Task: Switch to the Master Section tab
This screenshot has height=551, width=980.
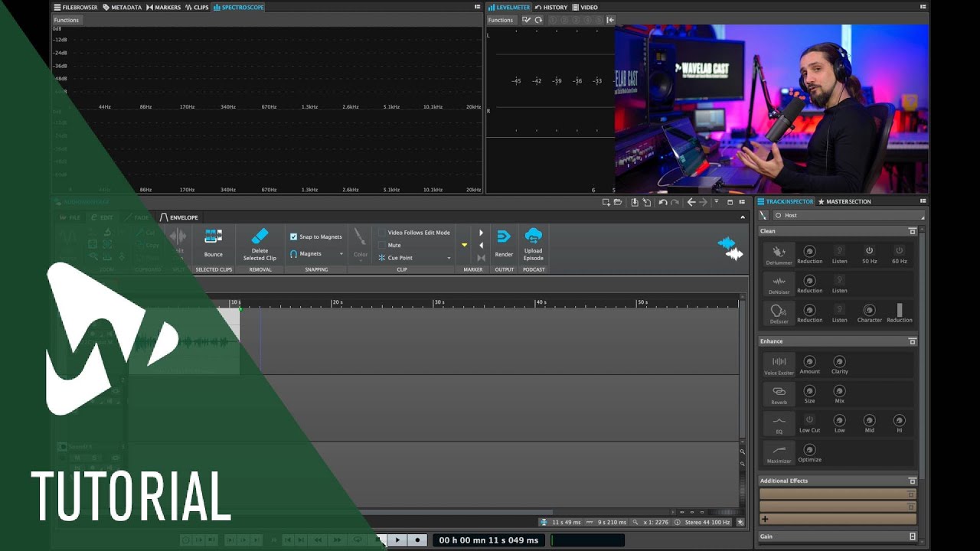Action: click(x=844, y=201)
